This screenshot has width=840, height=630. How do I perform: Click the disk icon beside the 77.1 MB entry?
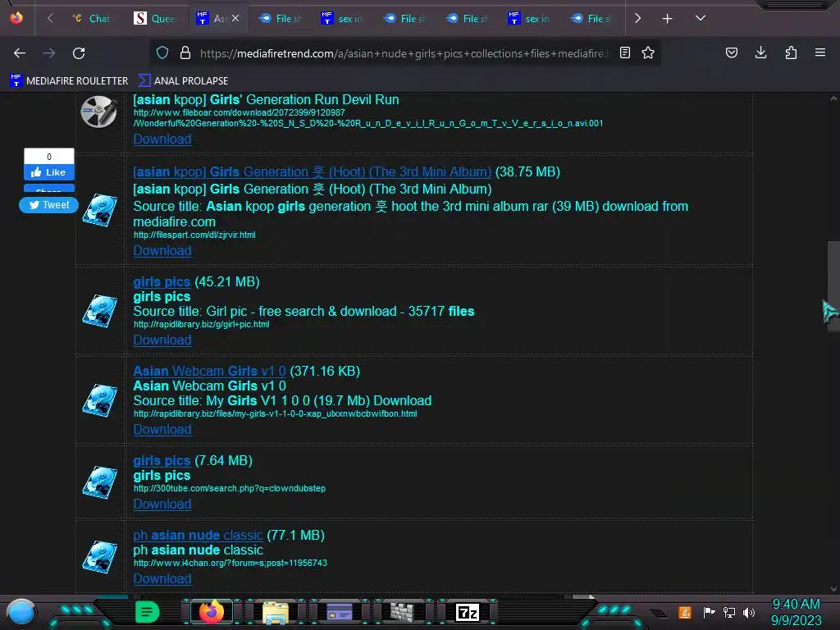tap(99, 557)
